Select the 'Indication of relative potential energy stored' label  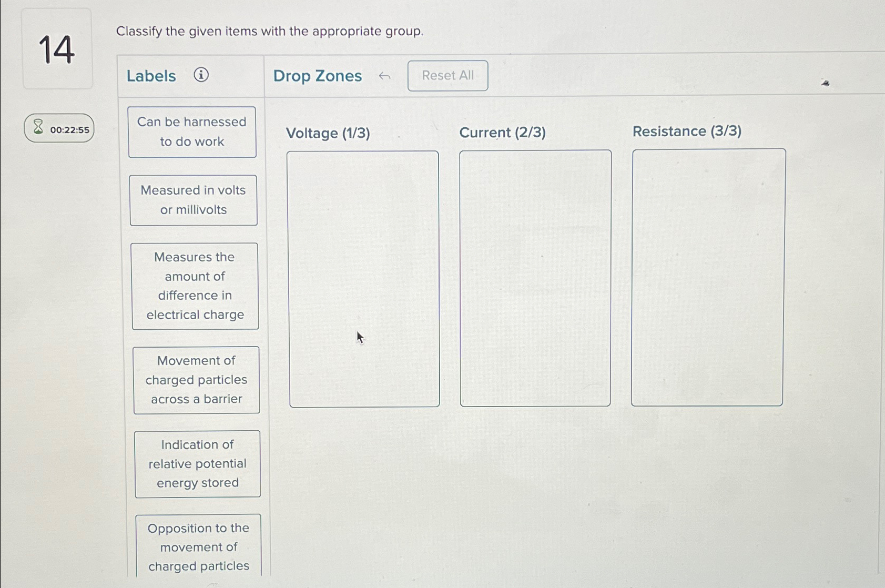click(198, 463)
